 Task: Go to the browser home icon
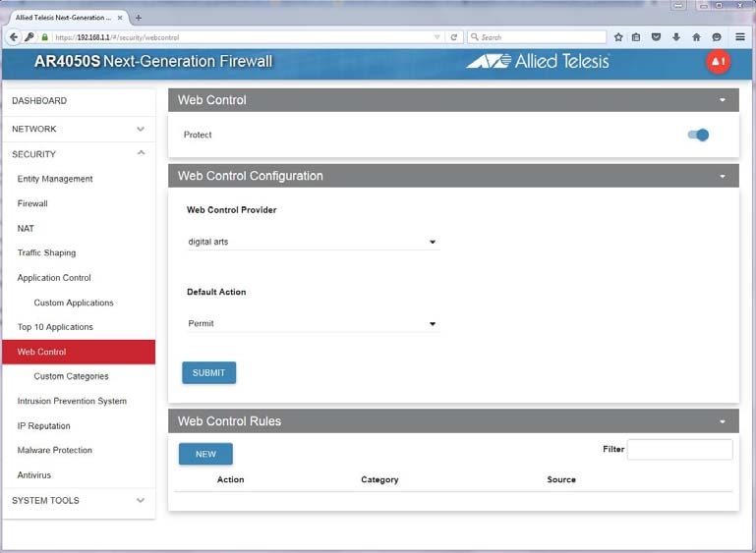(696, 37)
